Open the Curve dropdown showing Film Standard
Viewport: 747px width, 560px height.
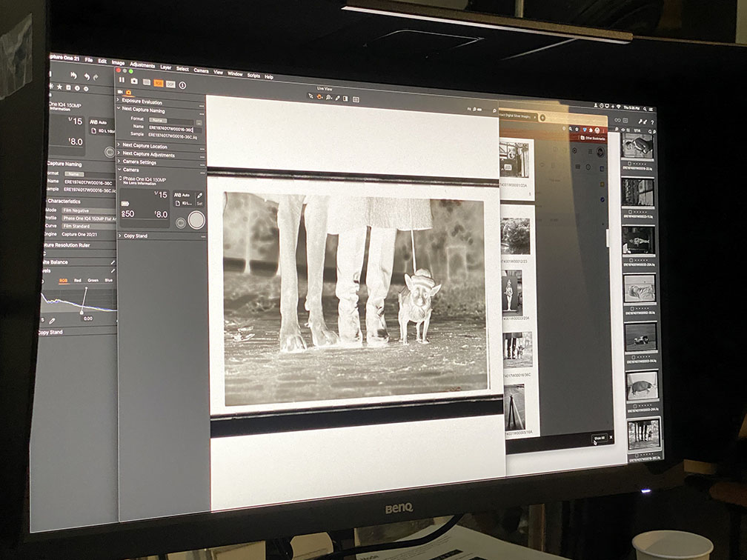[89, 226]
